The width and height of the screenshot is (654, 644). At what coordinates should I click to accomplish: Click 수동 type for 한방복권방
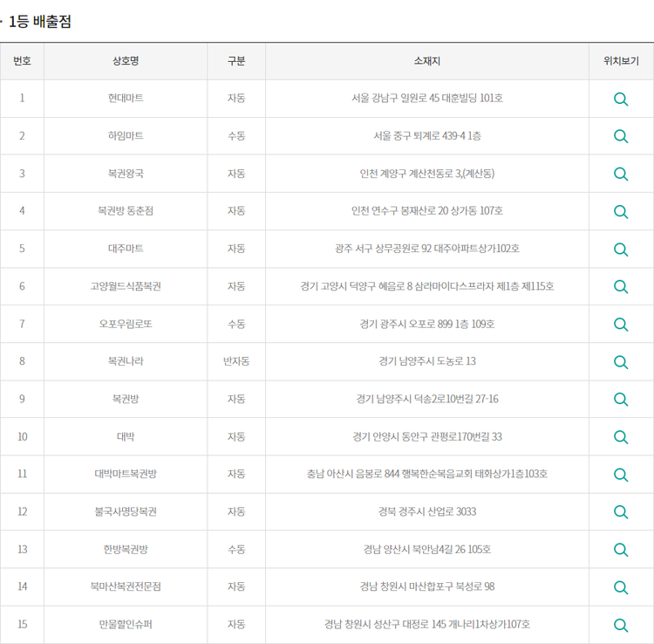[236, 549]
